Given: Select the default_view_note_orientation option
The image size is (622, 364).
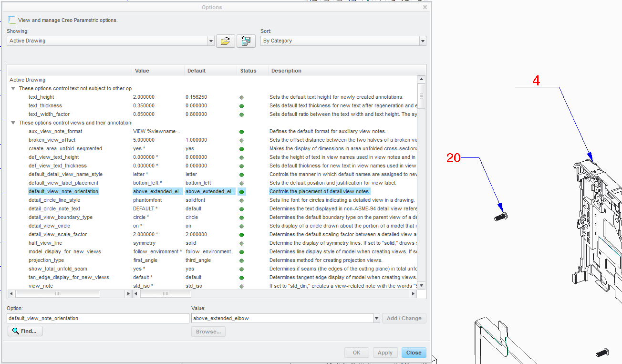Looking at the screenshot, I should (63, 192).
